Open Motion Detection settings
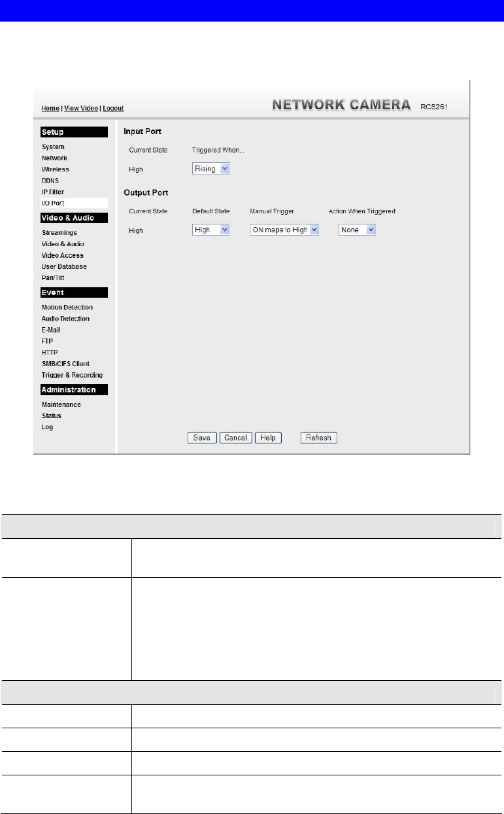Image resolution: width=504 pixels, height=814 pixels. (67, 308)
